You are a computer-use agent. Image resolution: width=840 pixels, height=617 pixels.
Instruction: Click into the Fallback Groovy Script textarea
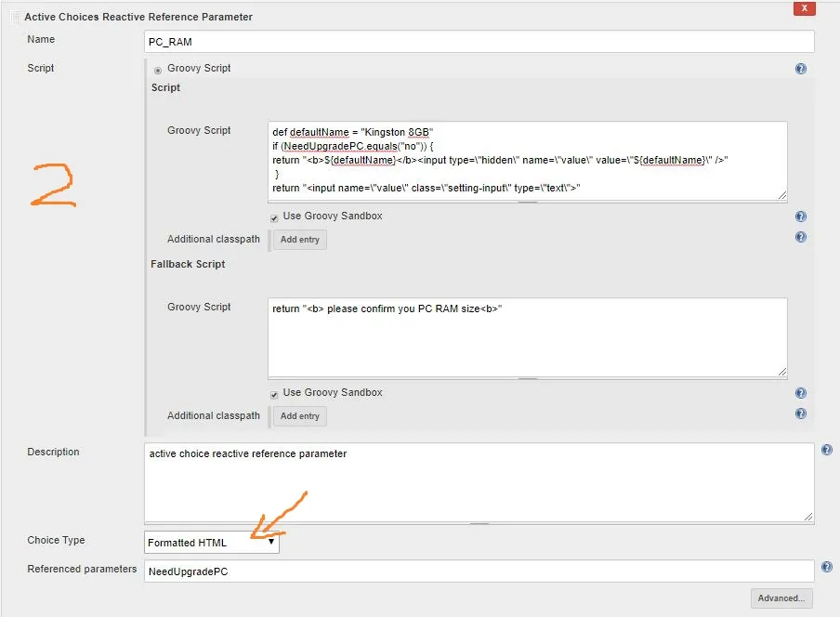coord(527,338)
